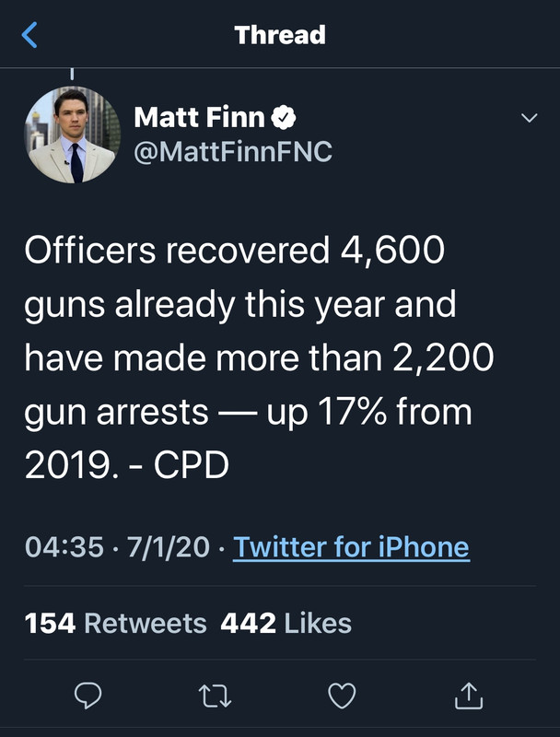Screen dimensions: 560x737
Task: Tap the 04:35 timestamp
Action: [64, 547]
